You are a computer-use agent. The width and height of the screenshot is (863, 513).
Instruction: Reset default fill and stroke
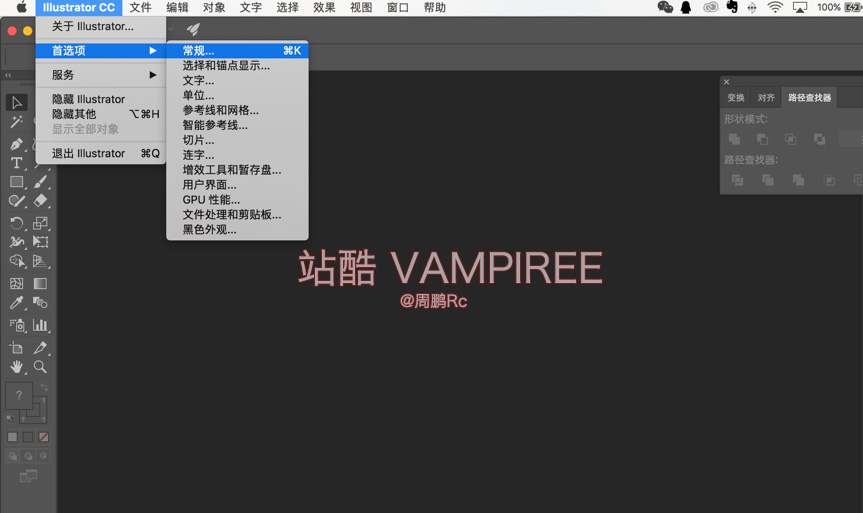point(10,419)
